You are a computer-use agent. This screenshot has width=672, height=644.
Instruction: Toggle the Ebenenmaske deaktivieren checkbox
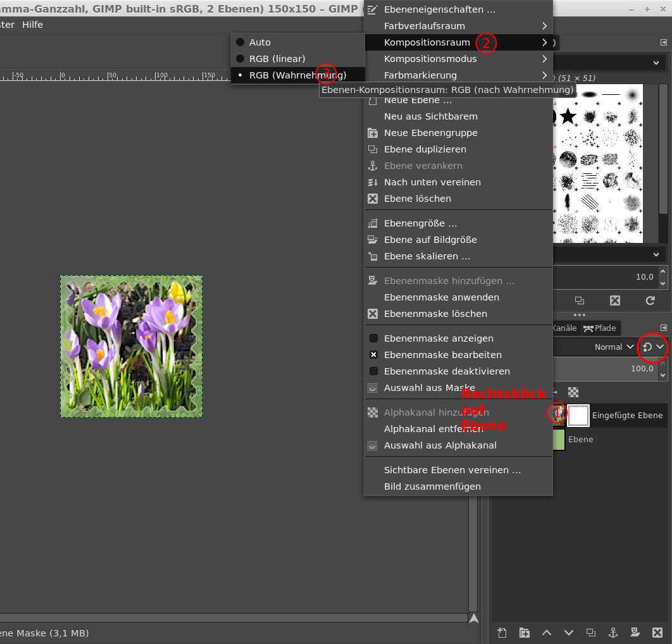[x=373, y=371]
